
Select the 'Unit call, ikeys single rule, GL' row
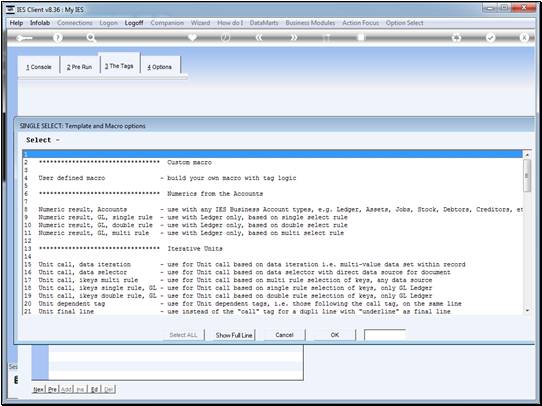pos(273,288)
